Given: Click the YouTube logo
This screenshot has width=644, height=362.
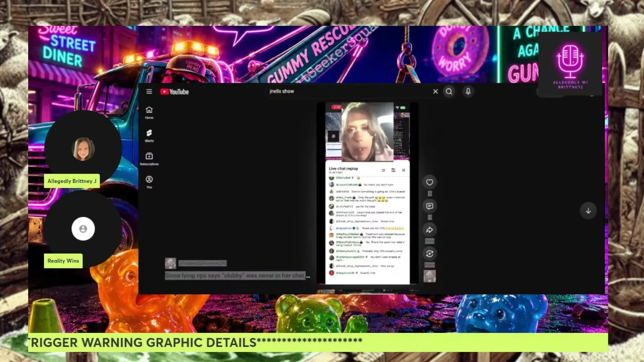Looking at the screenshot, I should (x=174, y=92).
